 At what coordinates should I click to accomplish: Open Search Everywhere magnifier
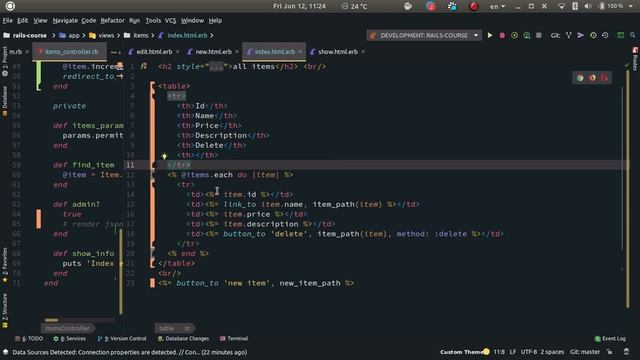point(633,36)
